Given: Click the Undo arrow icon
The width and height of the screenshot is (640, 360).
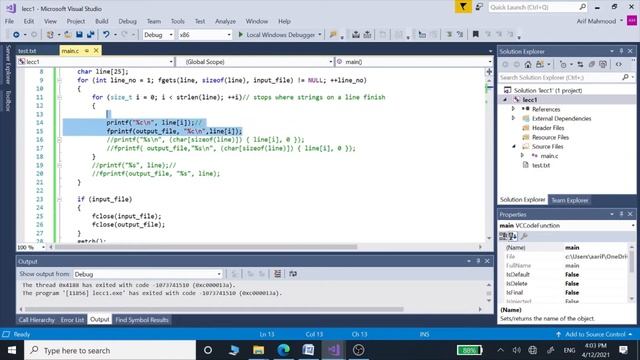Looking at the screenshot, I should (x=106, y=35).
